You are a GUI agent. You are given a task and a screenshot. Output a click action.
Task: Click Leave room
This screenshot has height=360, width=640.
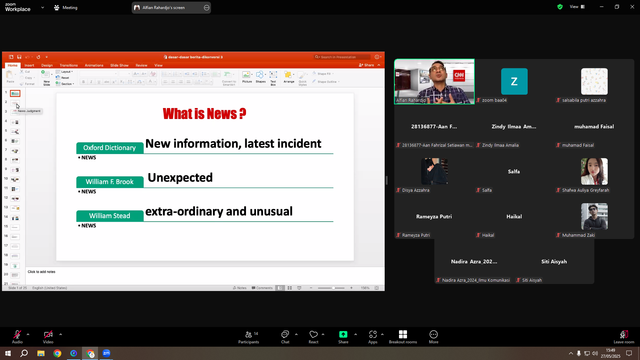pyautogui.click(x=624, y=337)
